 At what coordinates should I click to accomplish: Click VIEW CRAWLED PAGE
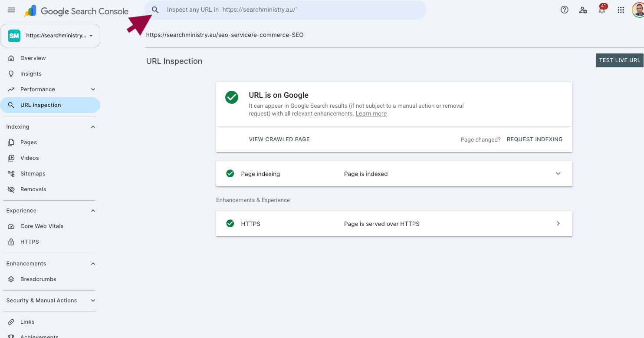pyautogui.click(x=279, y=139)
